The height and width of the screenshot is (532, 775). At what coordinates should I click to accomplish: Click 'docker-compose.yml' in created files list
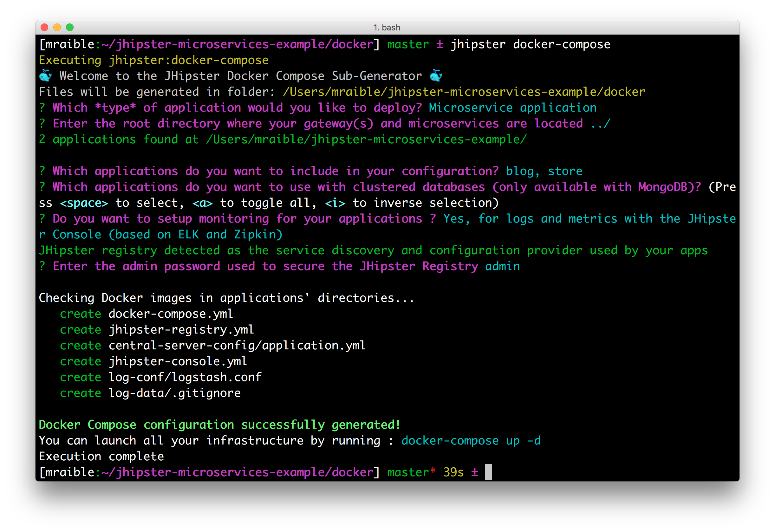pyautogui.click(x=171, y=314)
